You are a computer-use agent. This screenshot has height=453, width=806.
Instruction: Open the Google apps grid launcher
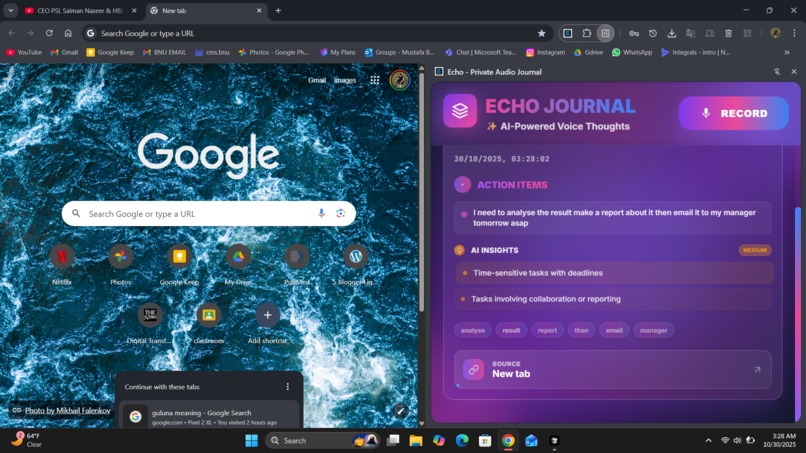point(375,80)
